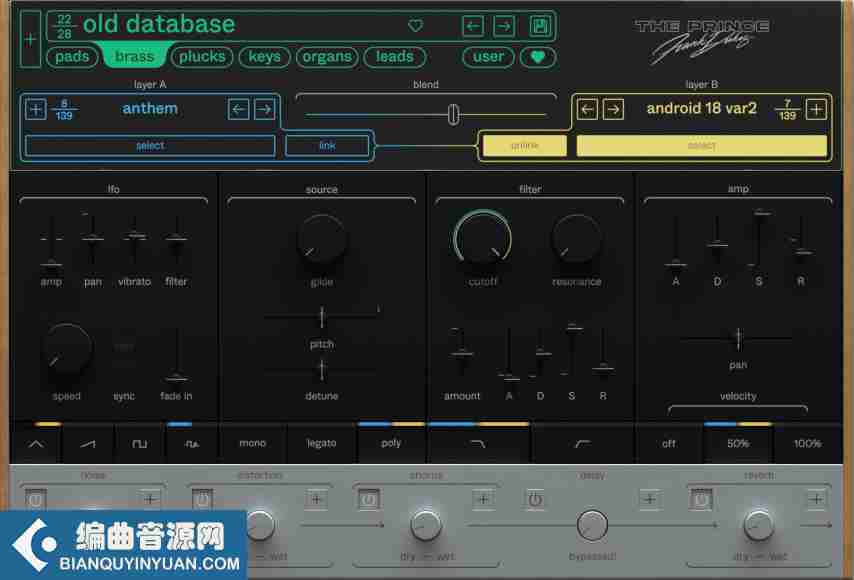Set velocity to 100%
This screenshot has width=854, height=580.
(807, 444)
